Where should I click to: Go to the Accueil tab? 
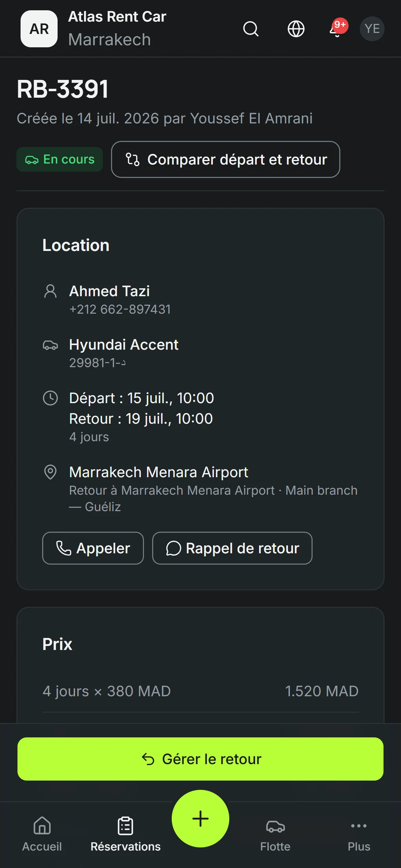click(42, 834)
